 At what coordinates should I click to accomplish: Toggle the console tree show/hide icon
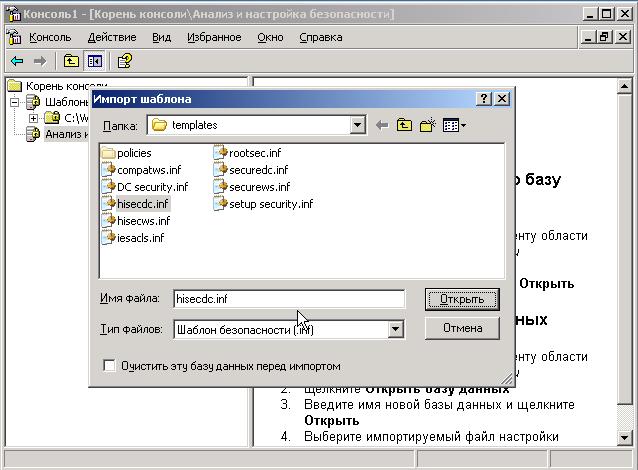pyautogui.click(x=95, y=61)
